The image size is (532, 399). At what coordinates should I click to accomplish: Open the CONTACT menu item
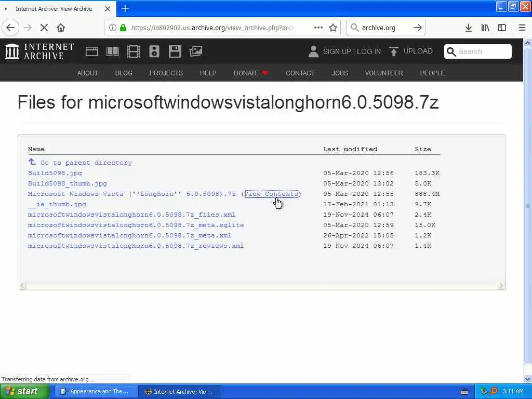coord(300,73)
